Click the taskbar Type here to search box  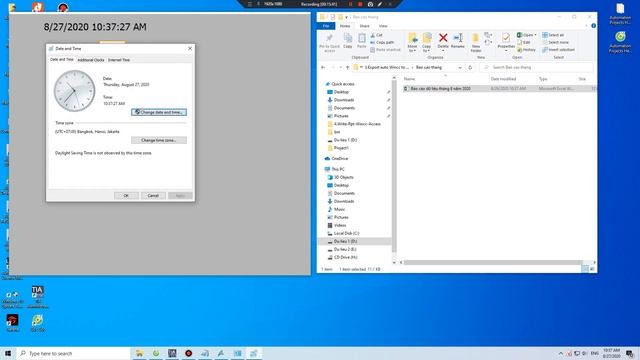[73, 353]
